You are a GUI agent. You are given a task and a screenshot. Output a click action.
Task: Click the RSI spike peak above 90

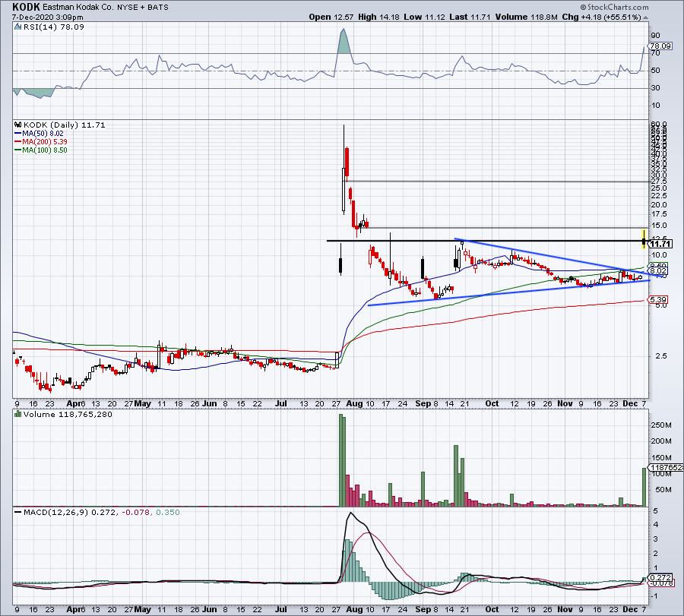[x=344, y=30]
